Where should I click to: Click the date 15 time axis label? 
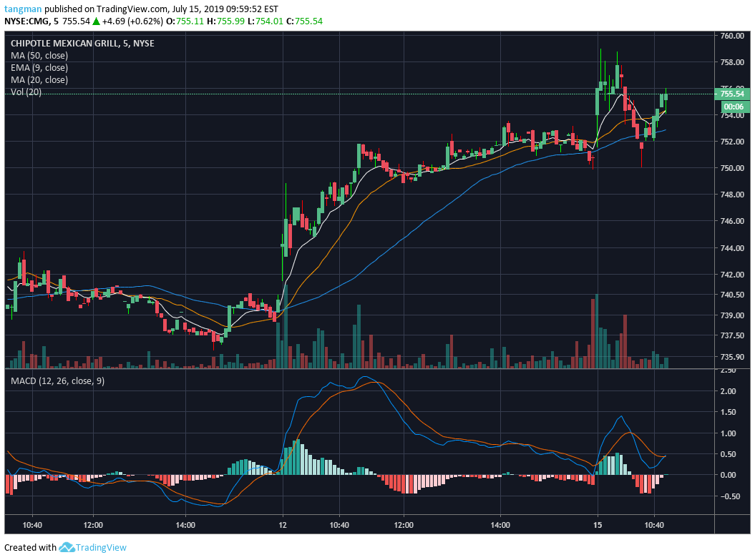pyautogui.click(x=598, y=524)
